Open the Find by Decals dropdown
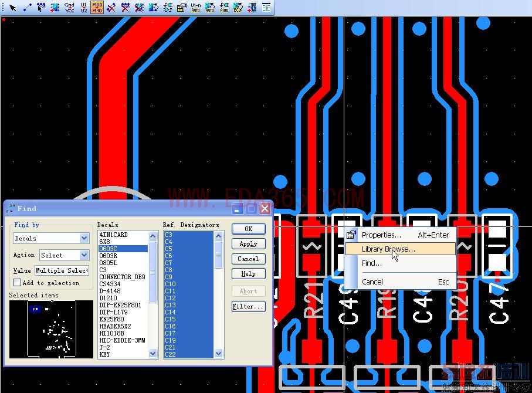This screenshot has width=532, height=393. pos(84,238)
